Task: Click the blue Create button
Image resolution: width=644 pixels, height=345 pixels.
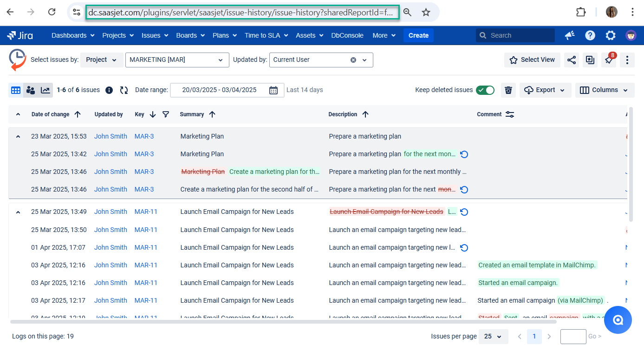Action: tap(418, 35)
